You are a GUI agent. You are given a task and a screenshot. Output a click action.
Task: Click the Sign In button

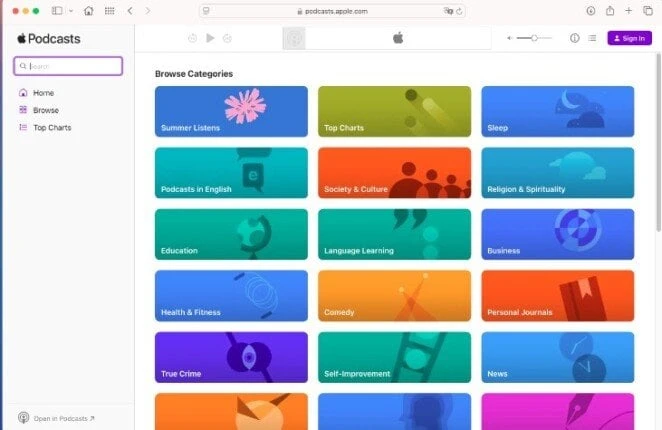629,38
